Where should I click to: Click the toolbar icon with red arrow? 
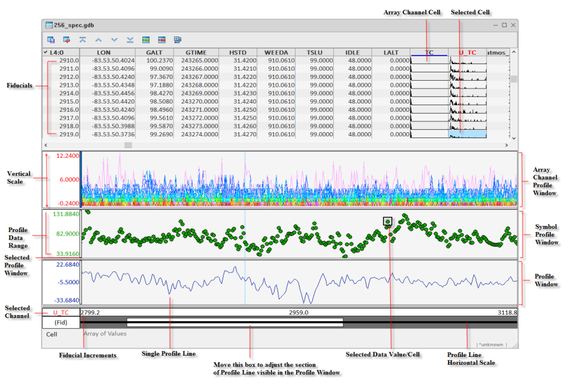(x=67, y=40)
